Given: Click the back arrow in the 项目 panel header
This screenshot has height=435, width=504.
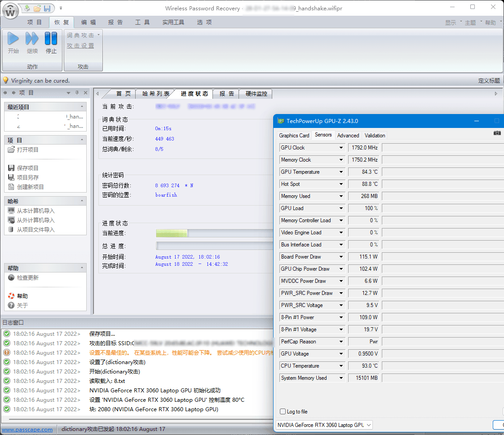Looking at the screenshot, I should (5, 92).
